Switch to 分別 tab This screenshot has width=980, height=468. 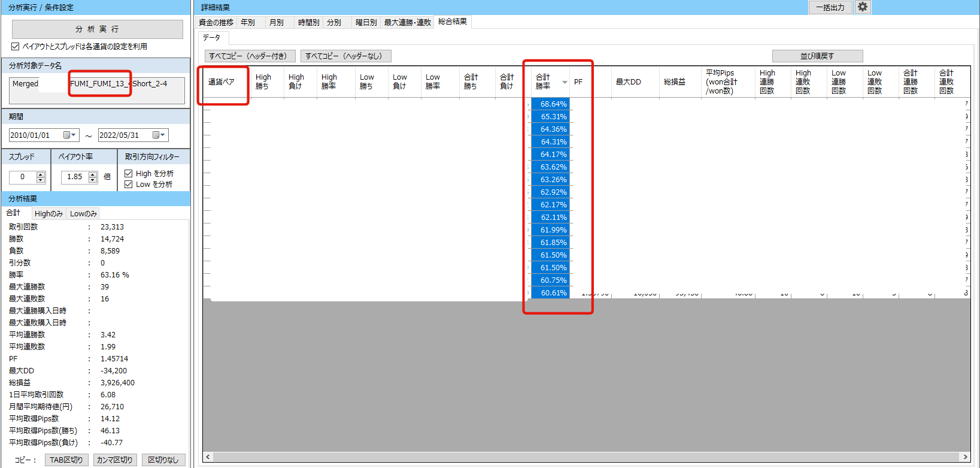tap(334, 22)
